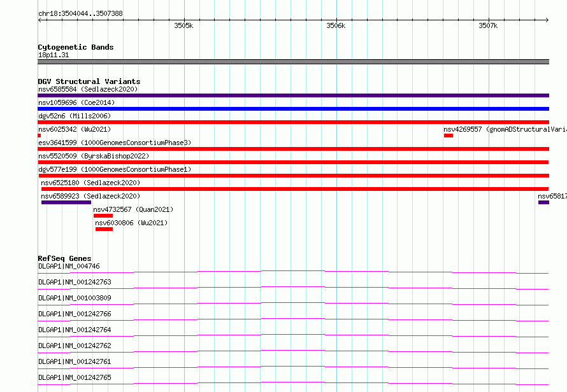
Task: Click the red nsv4732567 variant bar
Action: point(103,216)
